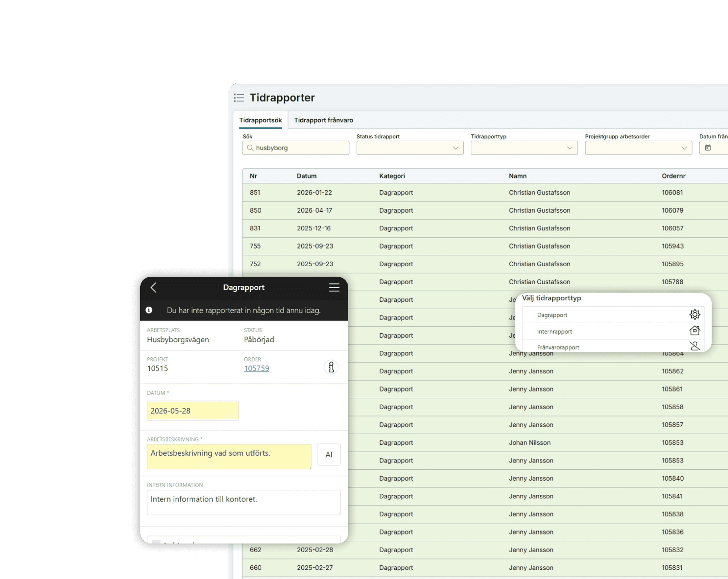
Task: Open the Tidrapporttyp dropdown
Action: tap(524, 148)
